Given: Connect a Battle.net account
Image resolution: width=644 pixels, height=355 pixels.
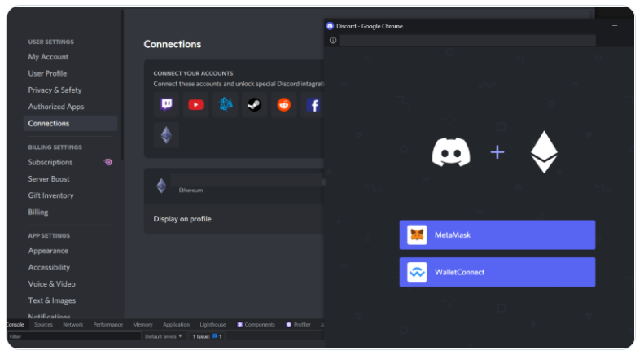Looking at the screenshot, I should 225,105.
